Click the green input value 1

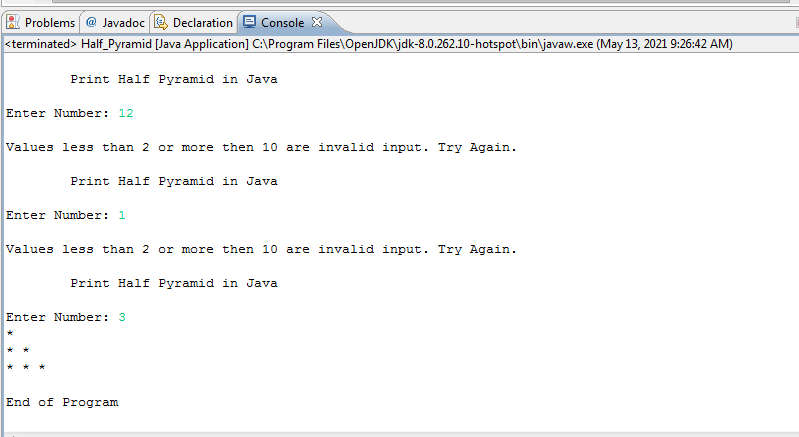(x=122, y=215)
